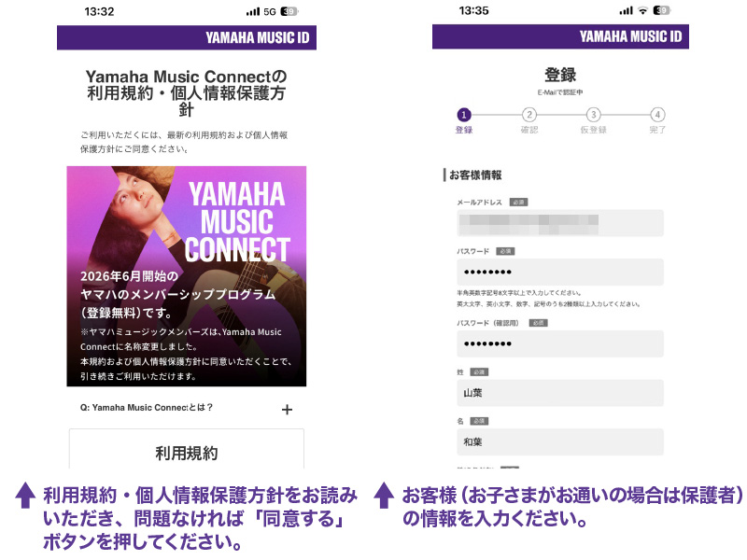Image resolution: width=747 pixels, height=560 pixels.
Task: Click the 'Q: Yamaha Music Connectとは？' question text
Action: pyautogui.click(x=147, y=408)
